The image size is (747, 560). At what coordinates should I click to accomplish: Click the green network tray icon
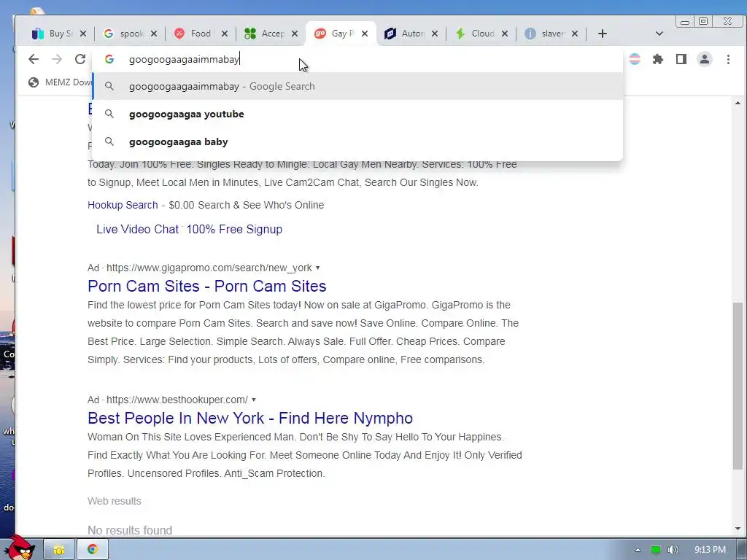click(656, 550)
